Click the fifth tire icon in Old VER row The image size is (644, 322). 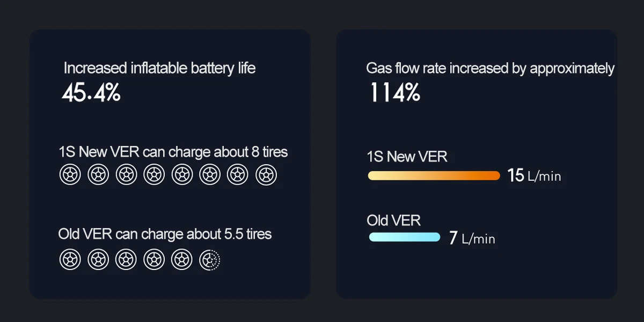[x=182, y=260]
